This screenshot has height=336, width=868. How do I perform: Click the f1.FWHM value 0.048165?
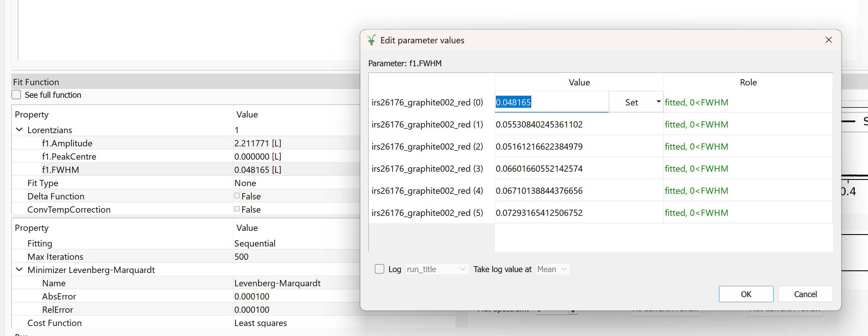[x=257, y=169]
